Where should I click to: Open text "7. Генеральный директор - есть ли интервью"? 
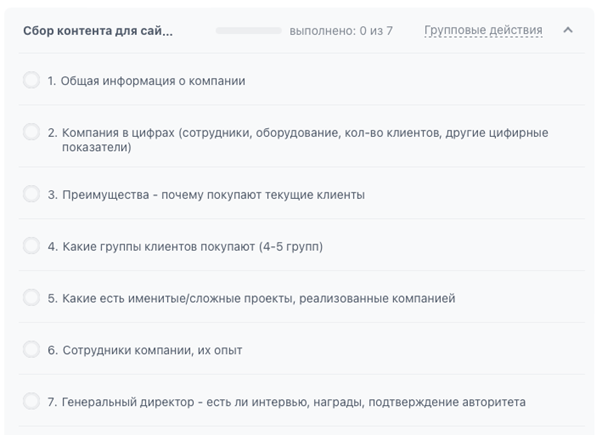click(287, 402)
